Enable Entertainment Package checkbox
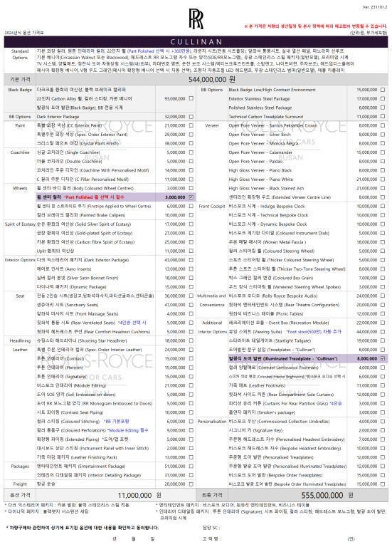The width and height of the screenshot is (392, 547). tap(191, 466)
